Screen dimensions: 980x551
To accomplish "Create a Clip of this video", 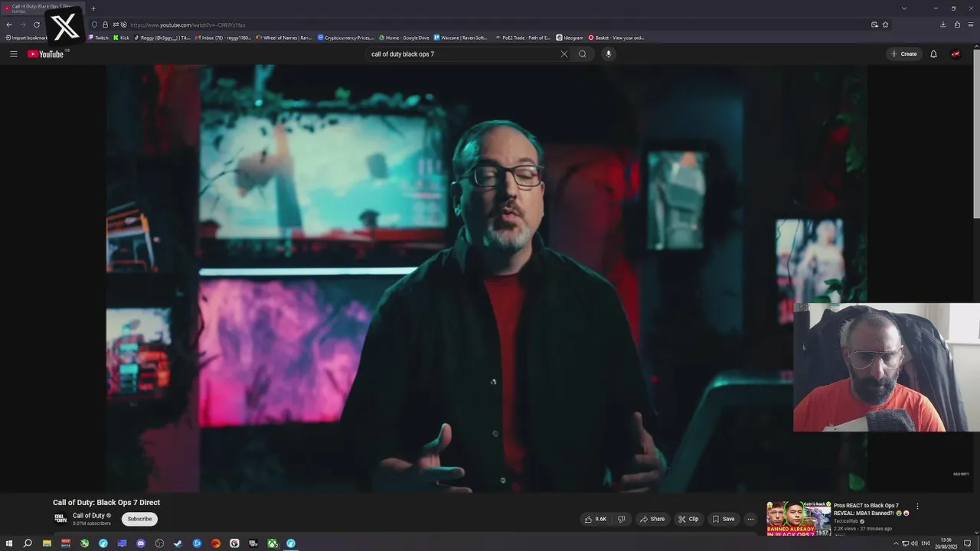I will (x=688, y=519).
